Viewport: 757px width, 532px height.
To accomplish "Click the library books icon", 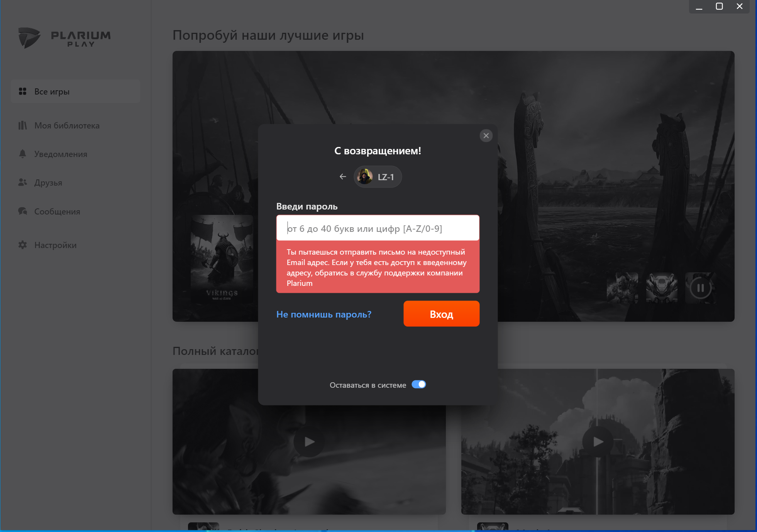I will click(23, 125).
